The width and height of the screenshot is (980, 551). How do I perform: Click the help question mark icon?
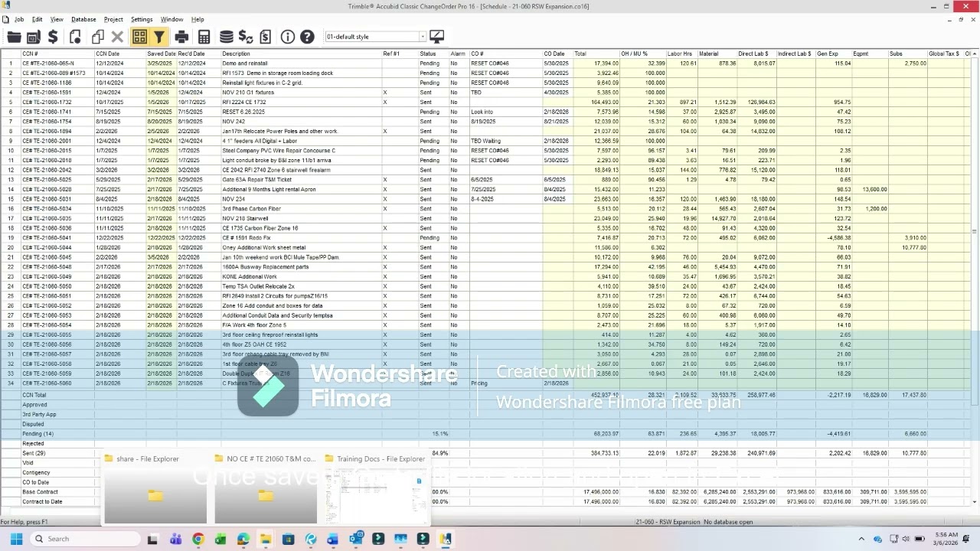click(307, 37)
